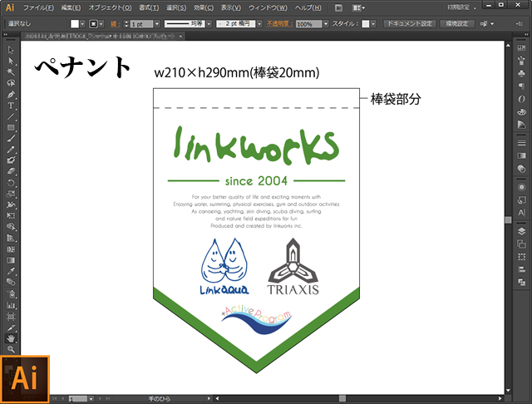Select the Slice tool
The width and height of the screenshot is (532, 404).
tap(11, 328)
